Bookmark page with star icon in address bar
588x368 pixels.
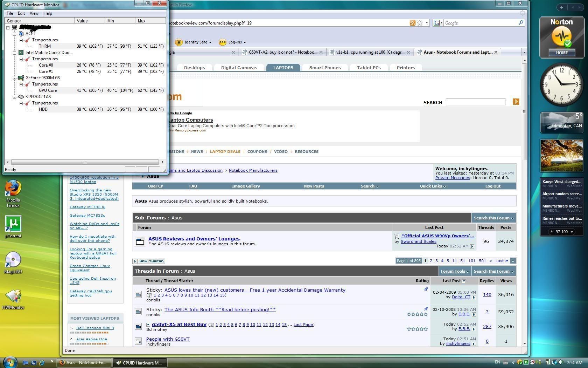[419, 23]
